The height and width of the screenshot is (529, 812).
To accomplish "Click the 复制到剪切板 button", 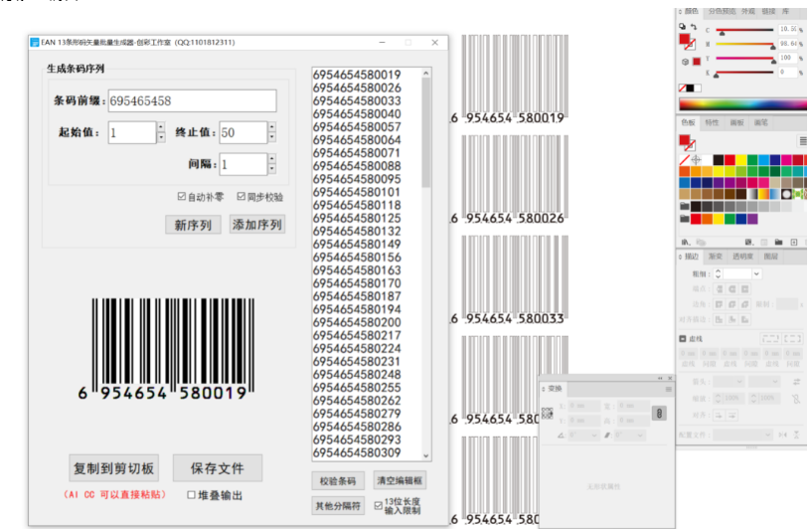I will coord(114,468).
